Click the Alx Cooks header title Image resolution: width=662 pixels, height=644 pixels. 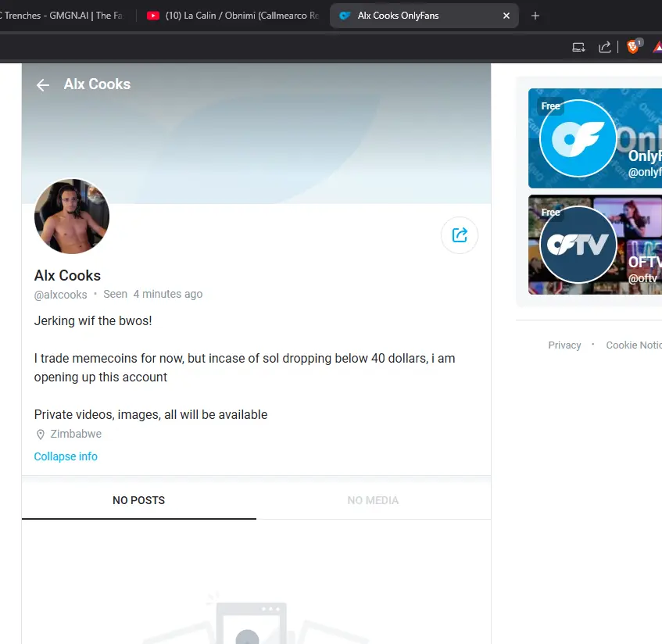point(97,84)
